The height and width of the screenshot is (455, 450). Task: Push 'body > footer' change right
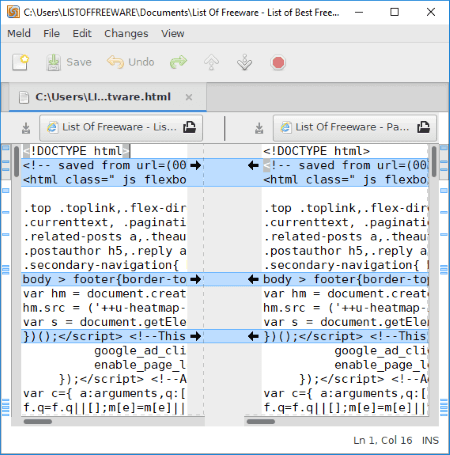[195, 279]
